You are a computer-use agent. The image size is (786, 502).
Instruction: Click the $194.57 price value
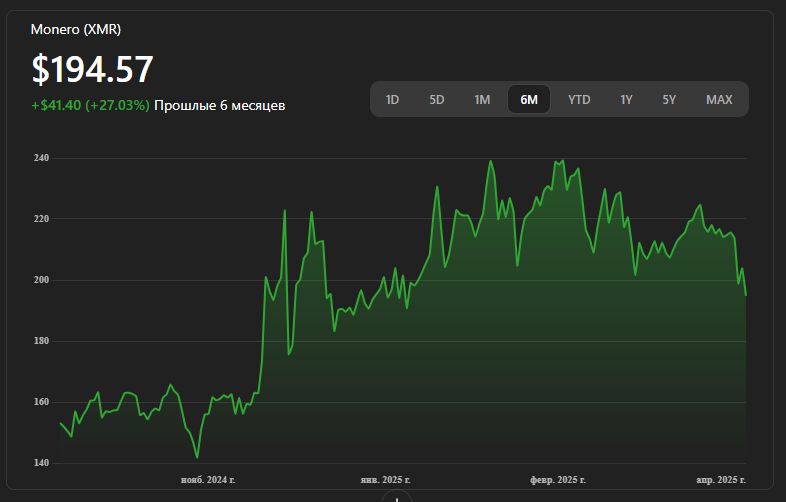pyautogui.click(x=92, y=69)
